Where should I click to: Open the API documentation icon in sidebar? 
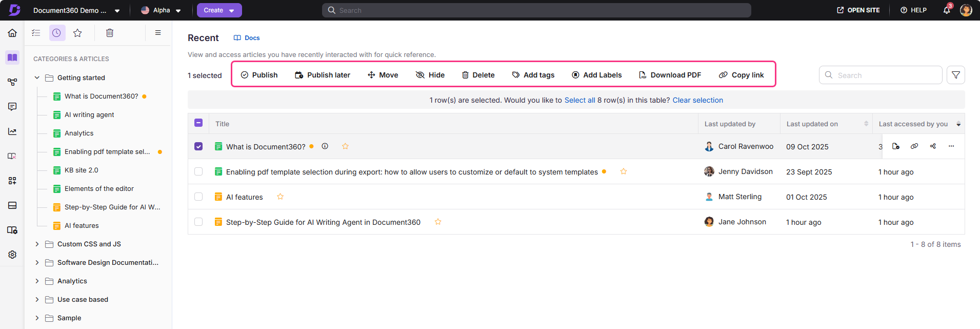point(12,82)
